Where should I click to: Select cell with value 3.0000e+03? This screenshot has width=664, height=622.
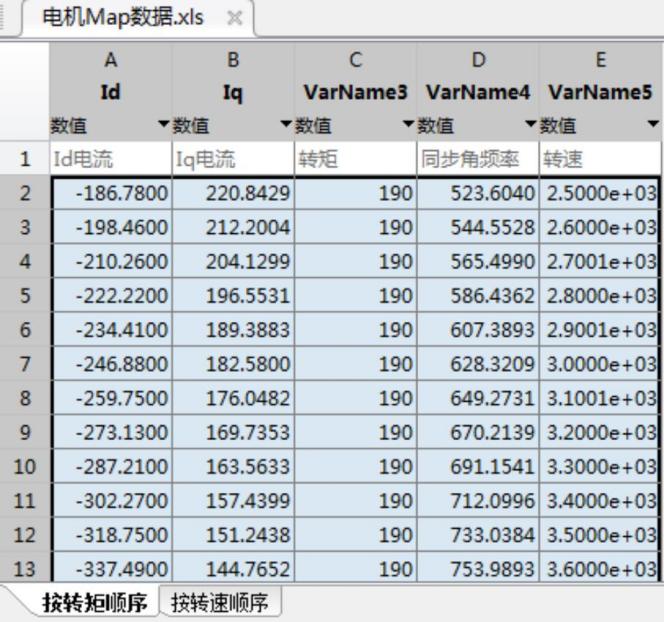click(599, 364)
